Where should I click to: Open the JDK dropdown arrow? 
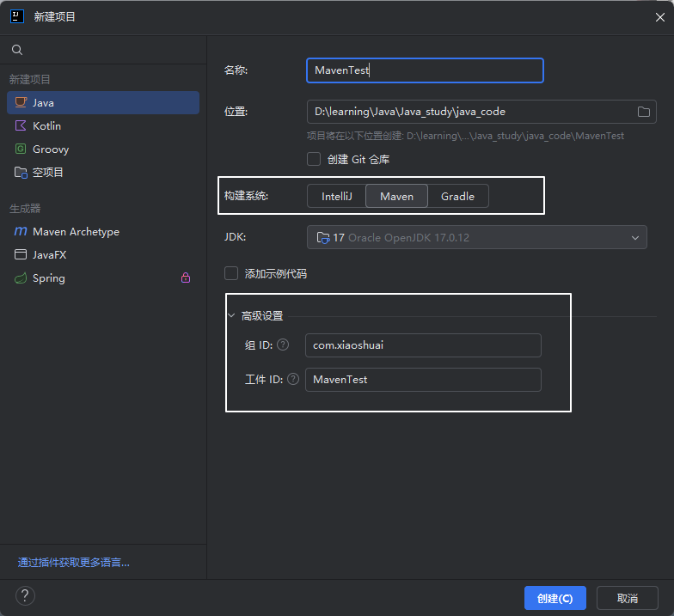[634, 237]
